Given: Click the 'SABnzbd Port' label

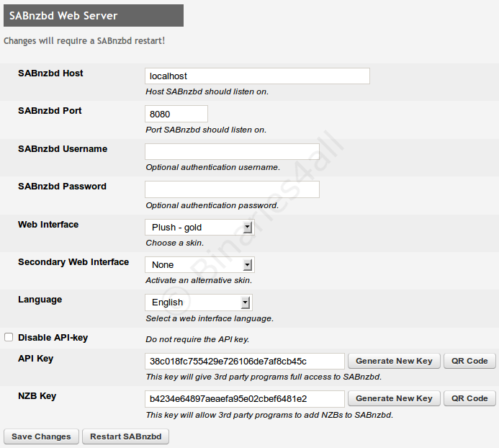Looking at the screenshot, I should tap(50, 111).
